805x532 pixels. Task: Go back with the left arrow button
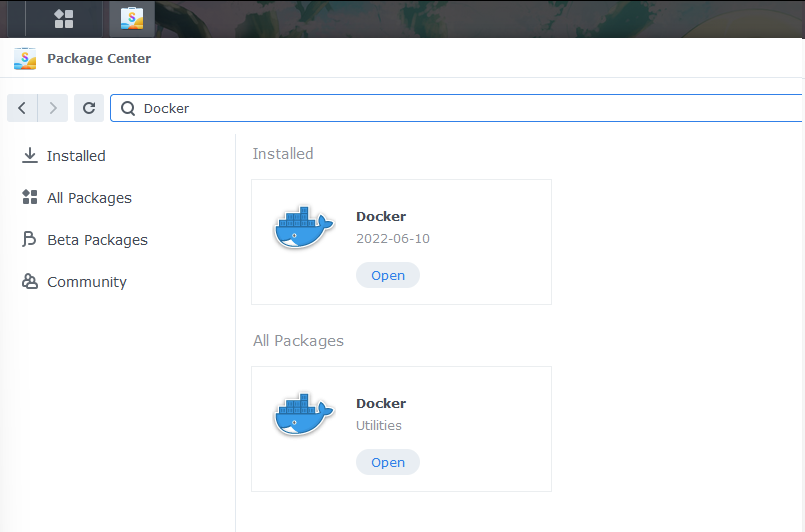pyautogui.click(x=22, y=108)
